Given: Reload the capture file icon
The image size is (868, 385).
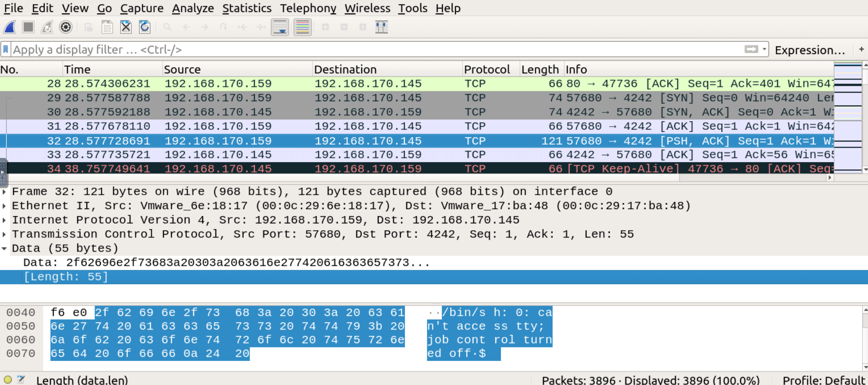Looking at the screenshot, I should tap(145, 27).
